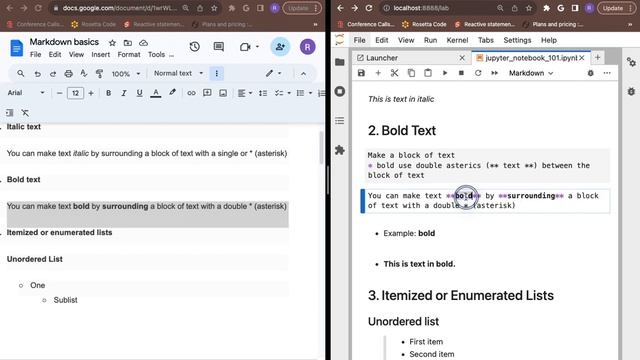This screenshot has width=640, height=360.
Task: Open the extension manager puzzle icon
Action: coord(340,150)
